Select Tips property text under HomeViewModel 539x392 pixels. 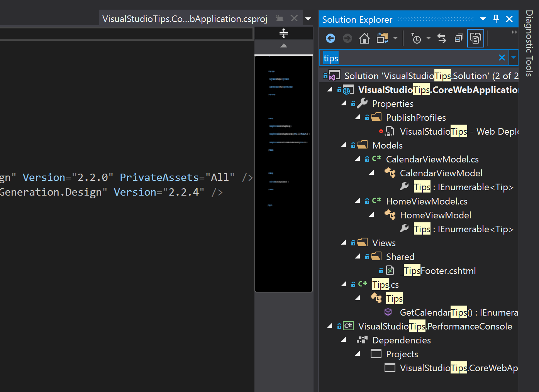point(464,229)
